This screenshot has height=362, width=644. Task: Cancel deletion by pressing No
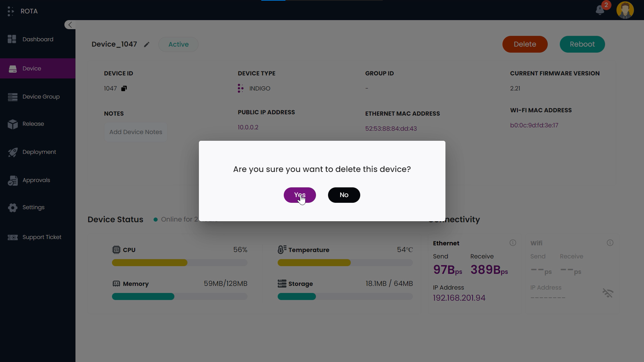[x=344, y=195]
